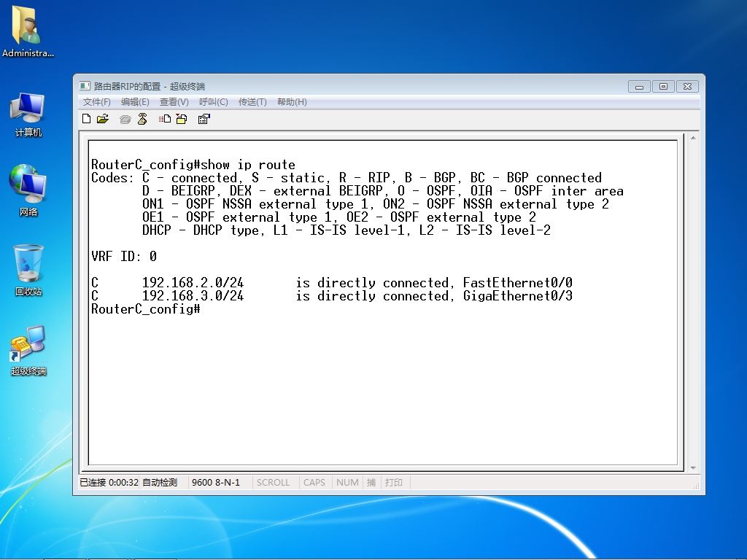Click the Open file toolbar icon

(x=103, y=119)
